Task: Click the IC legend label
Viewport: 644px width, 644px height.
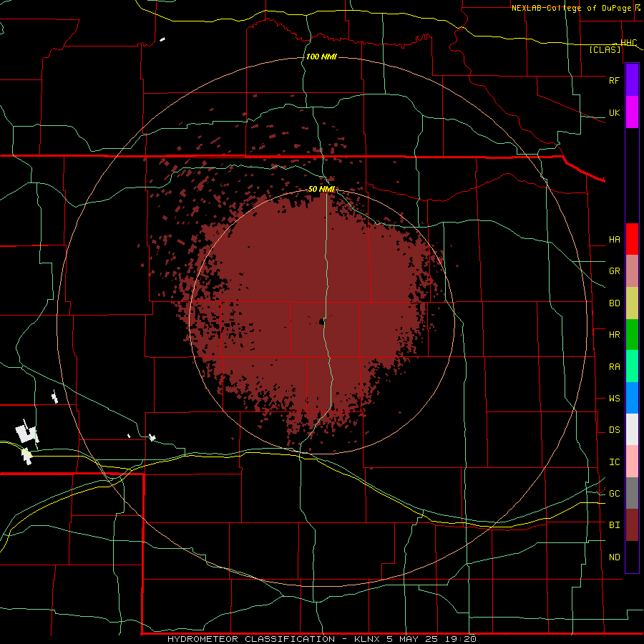Action: 614,462
